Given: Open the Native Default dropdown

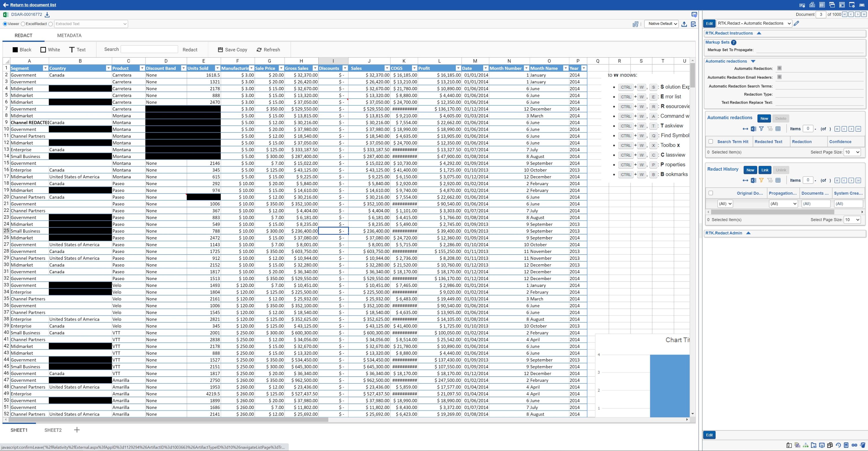Looking at the screenshot, I should coord(661,24).
